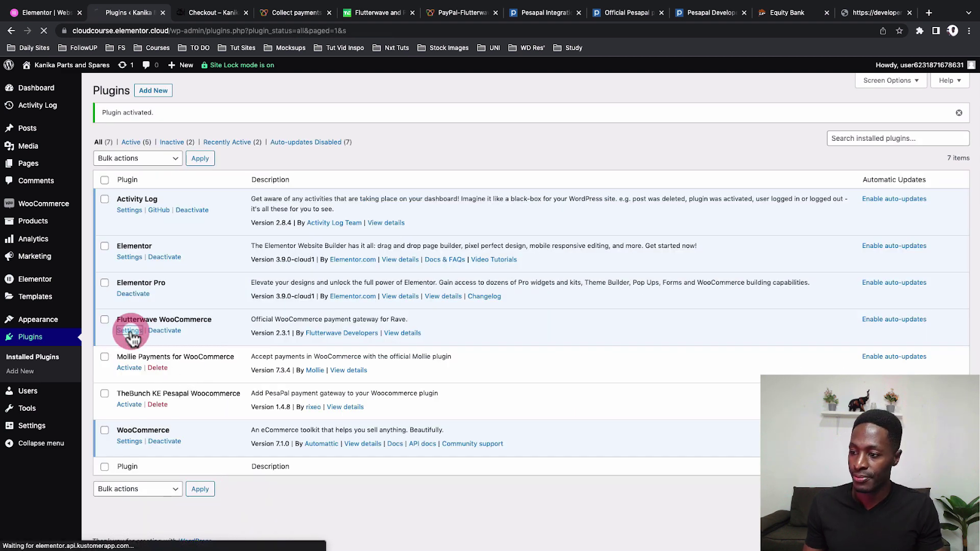Viewport: 980px width, 551px height.
Task: Click the Activity Log sidebar icon
Action: (x=9, y=105)
